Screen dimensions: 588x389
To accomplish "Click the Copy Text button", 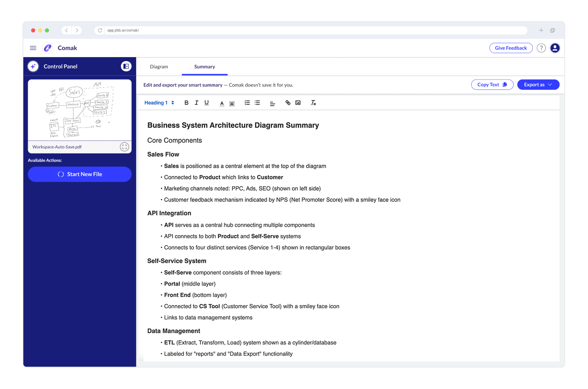I will (x=492, y=85).
